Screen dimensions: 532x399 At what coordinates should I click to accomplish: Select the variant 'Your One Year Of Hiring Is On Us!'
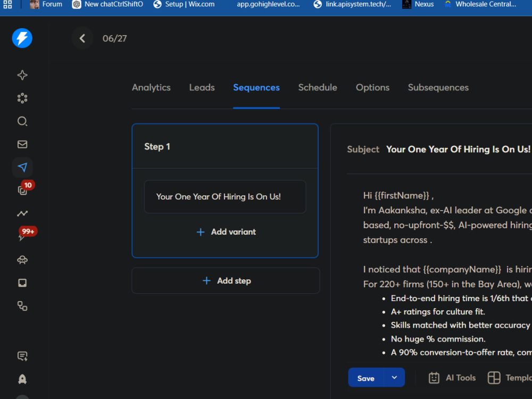point(225,197)
